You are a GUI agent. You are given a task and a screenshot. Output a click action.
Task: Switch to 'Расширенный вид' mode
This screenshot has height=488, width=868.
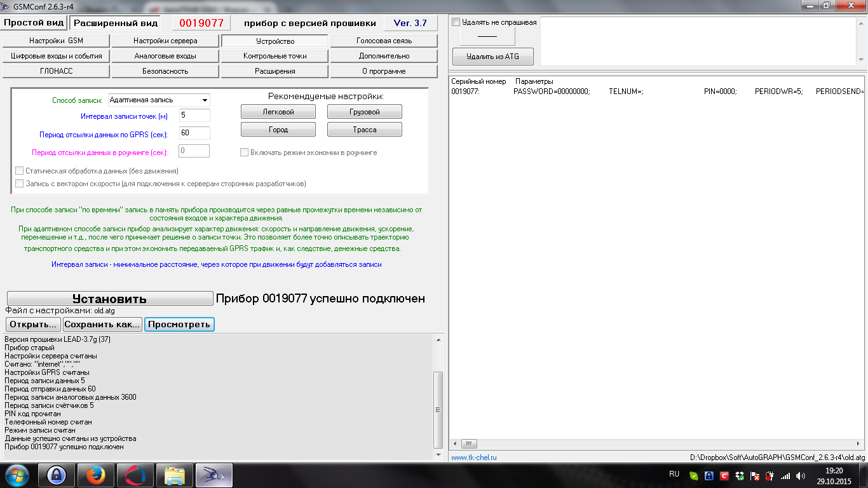(115, 23)
